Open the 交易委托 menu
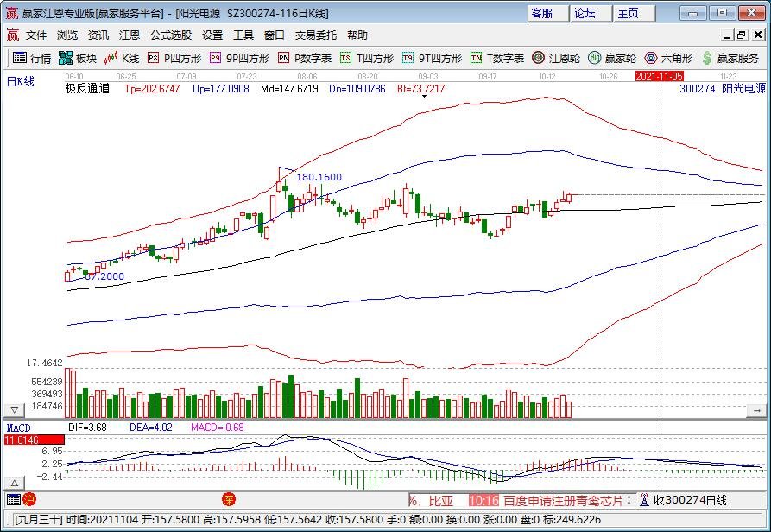This screenshot has height=532, width=771. point(316,35)
